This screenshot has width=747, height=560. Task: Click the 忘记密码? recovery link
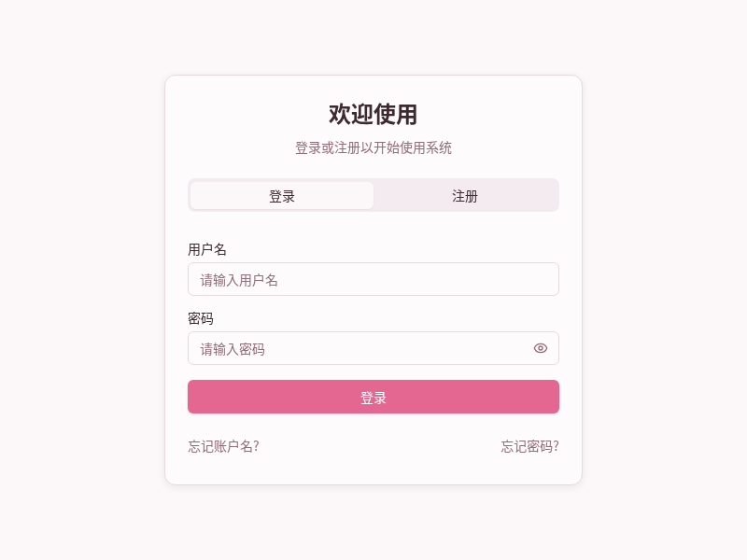tap(528, 447)
